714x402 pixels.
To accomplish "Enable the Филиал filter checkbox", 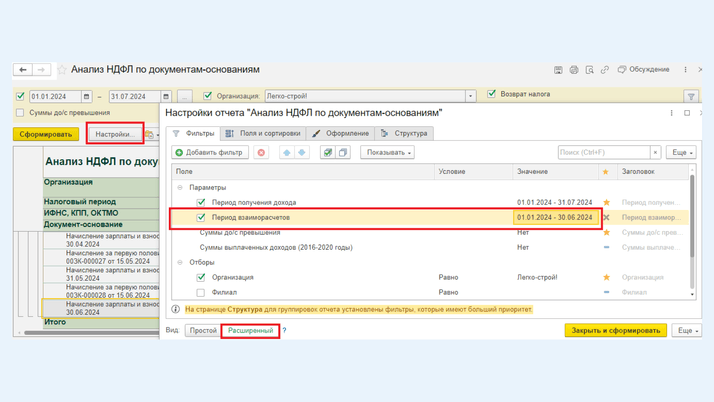I will [x=201, y=293].
